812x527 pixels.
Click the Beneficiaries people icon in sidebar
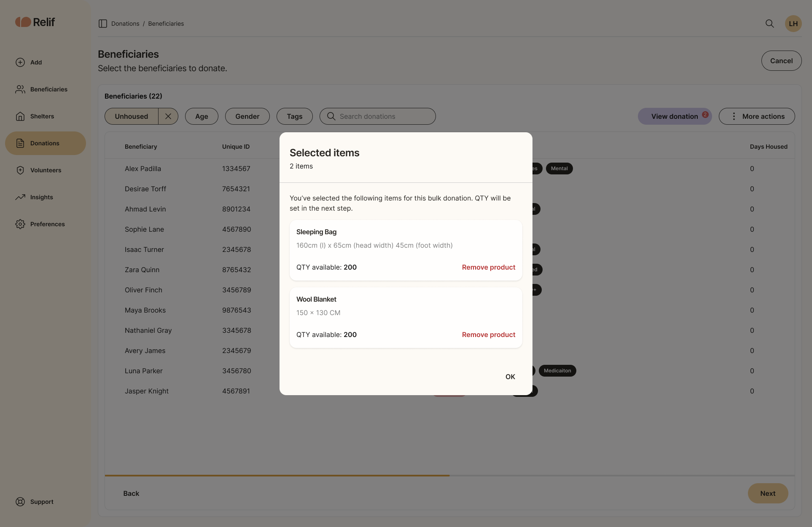pyautogui.click(x=20, y=89)
